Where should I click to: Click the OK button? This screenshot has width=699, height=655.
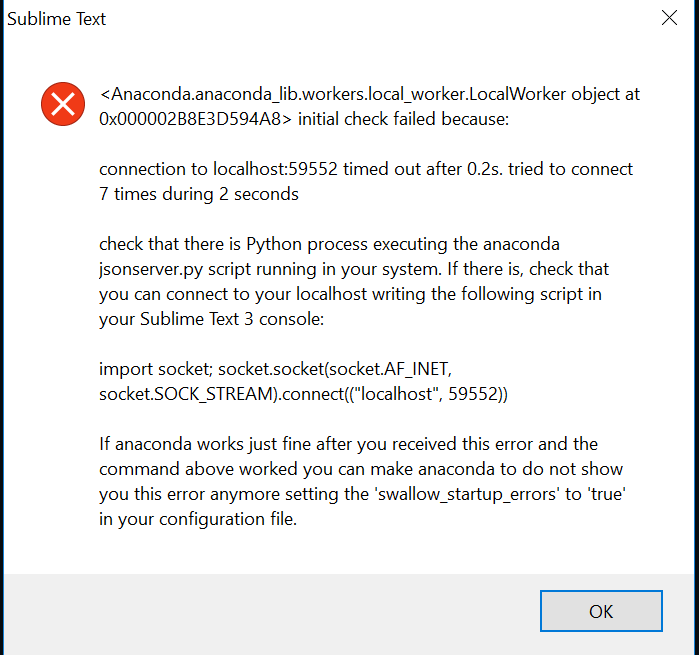600,611
